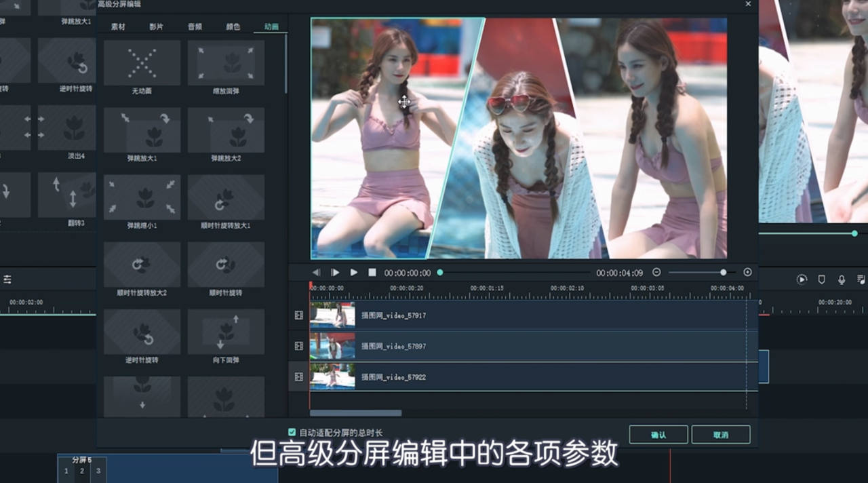
Task: Apply the 弹跳放大1 animation in the dialog
Action: pos(142,130)
